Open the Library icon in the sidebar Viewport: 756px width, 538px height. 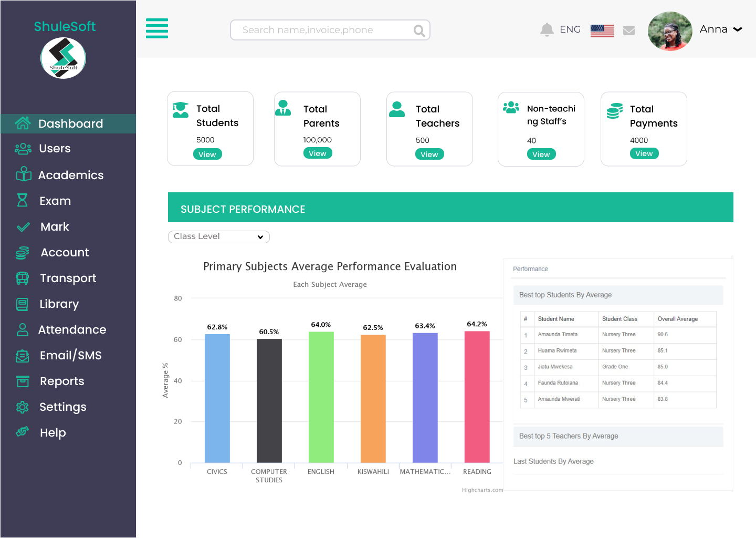coord(22,304)
